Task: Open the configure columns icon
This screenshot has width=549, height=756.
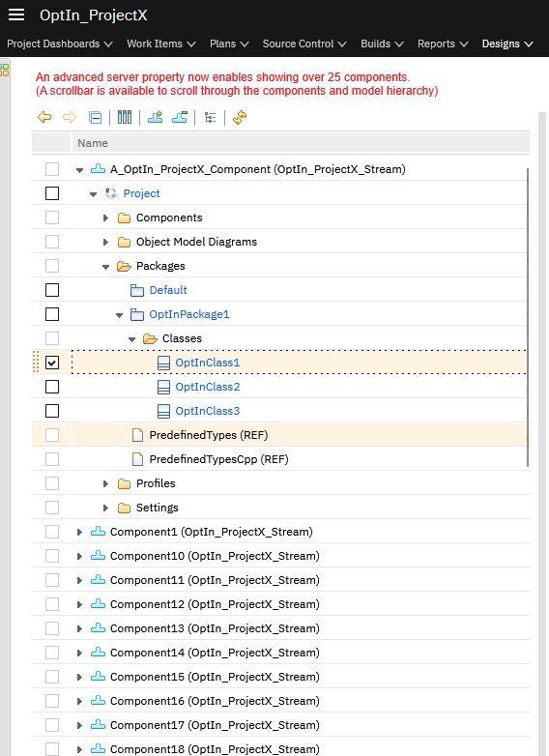Action: point(125,117)
